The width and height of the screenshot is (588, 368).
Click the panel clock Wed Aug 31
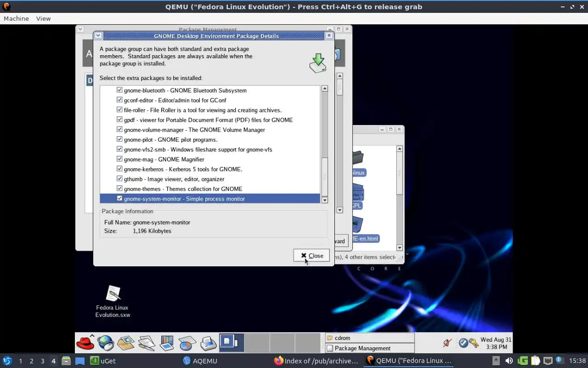(x=496, y=343)
